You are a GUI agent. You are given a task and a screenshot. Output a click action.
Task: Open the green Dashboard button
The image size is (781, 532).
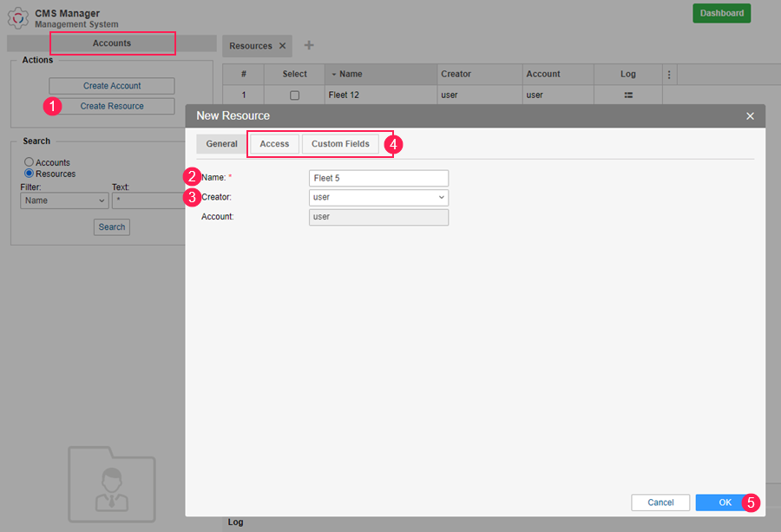(x=721, y=13)
